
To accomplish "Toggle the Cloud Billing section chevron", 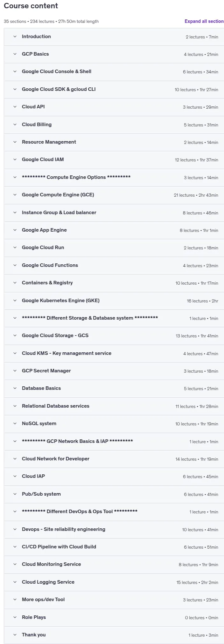I will point(15,125).
